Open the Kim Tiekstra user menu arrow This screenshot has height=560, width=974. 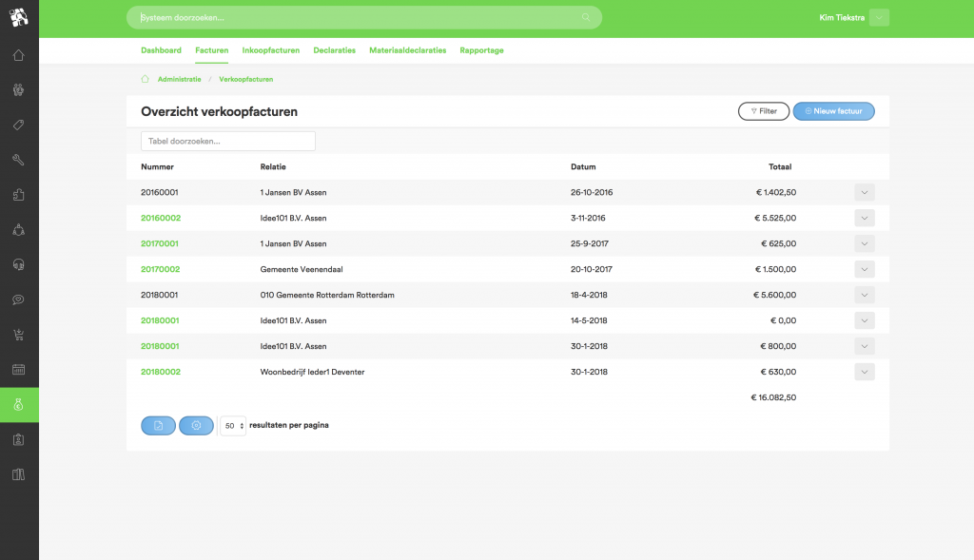(879, 18)
